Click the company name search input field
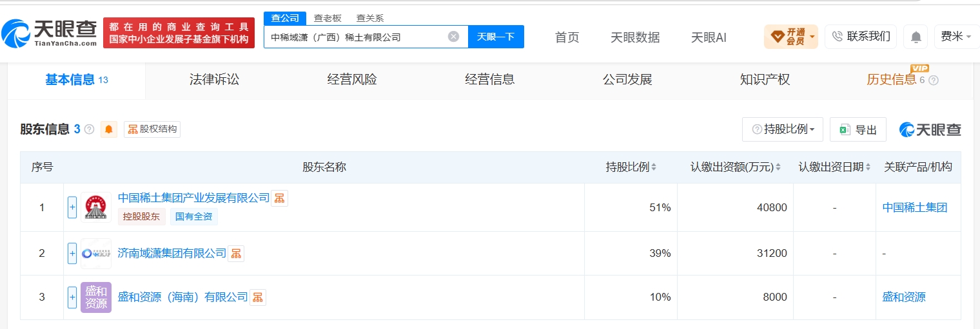This screenshot has height=329, width=980. 358,37
